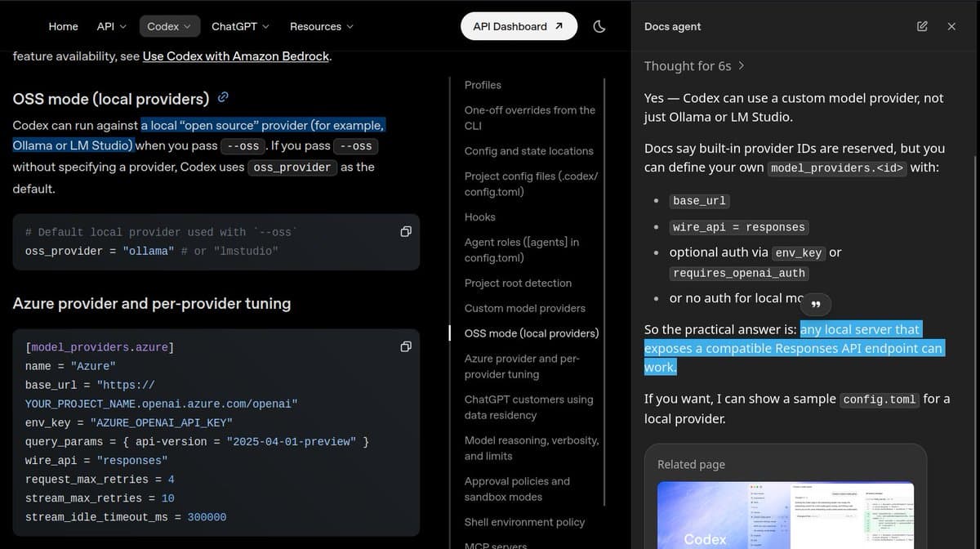
Task: Open 'One-off overrides from the CLI' section
Action: 530,118
